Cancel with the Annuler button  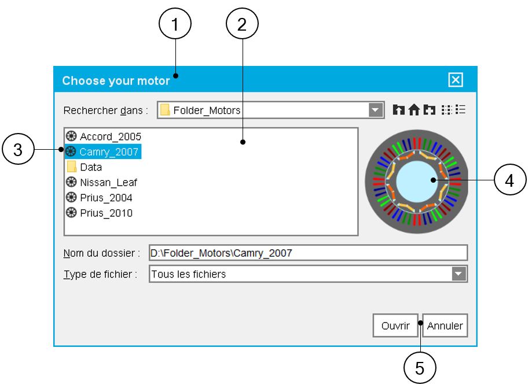coord(445,326)
